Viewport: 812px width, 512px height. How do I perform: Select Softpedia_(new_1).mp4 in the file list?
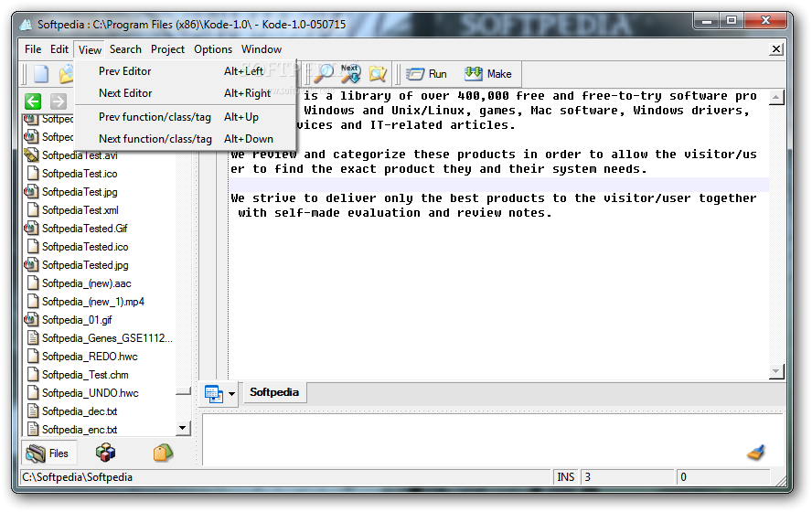pyautogui.click(x=93, y=302)
